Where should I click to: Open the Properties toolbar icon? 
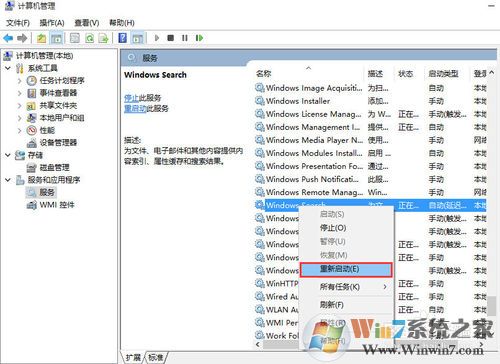(x=75, y=38)
